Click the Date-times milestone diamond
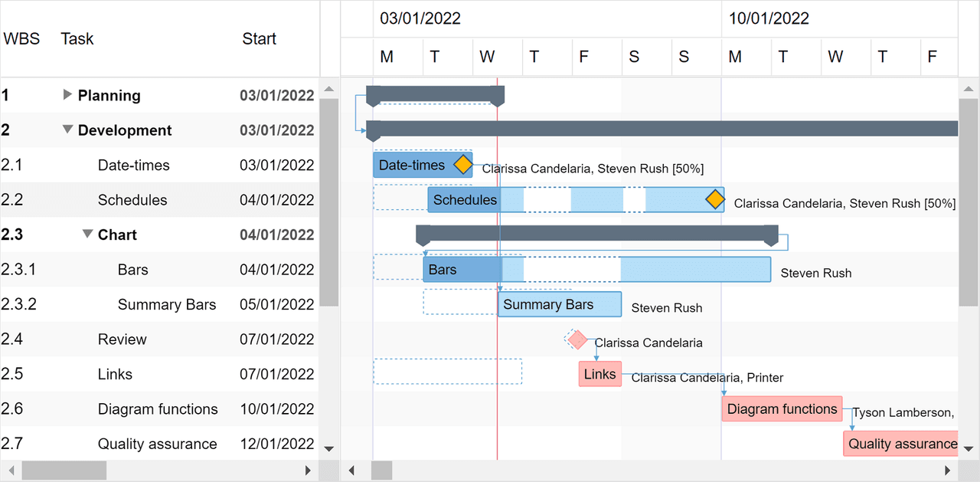 click(x=462, y=165)
